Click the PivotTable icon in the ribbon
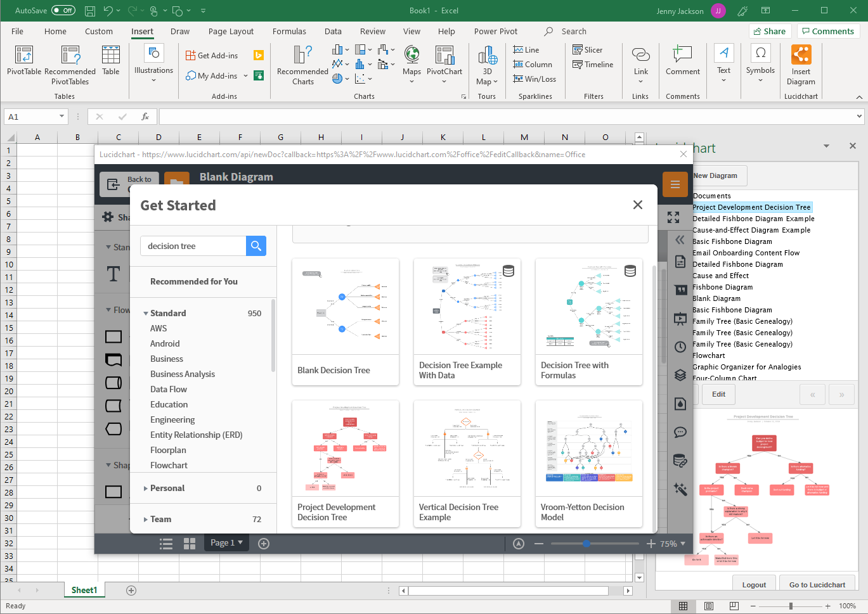868x614 pixels. 24,55
